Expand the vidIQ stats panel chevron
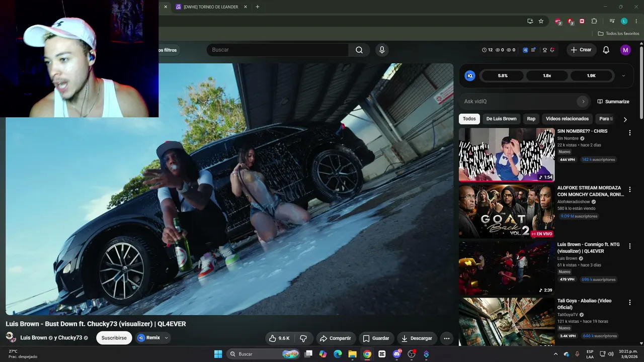 coord(623,76)
